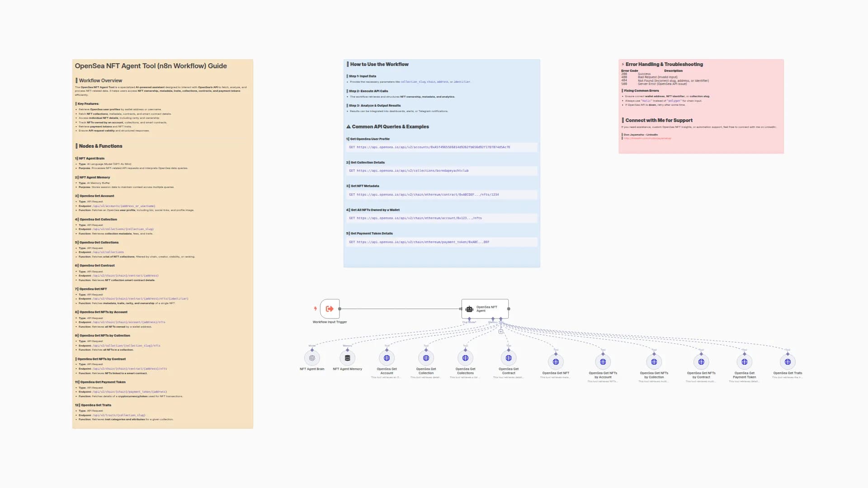Click the 'Workflow Input Trigger' node label

(330, 322)
